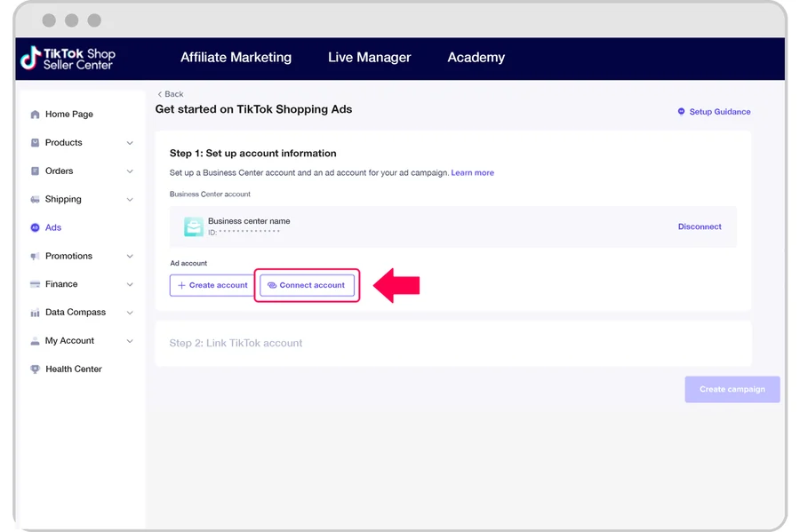Collapse the Shipping chevron in sidebar
This screenshot has height=532, width=800.
[x=130, y=199]
